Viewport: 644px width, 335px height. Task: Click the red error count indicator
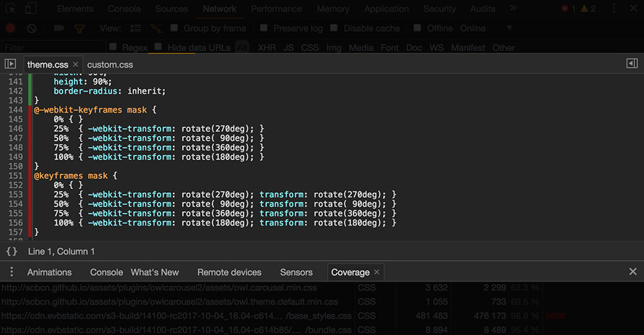[569, 9]
